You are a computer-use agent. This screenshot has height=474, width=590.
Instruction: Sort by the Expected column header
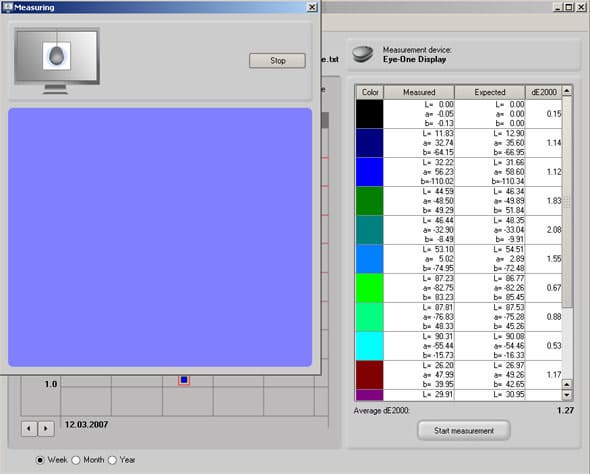(x=490, y=92)
